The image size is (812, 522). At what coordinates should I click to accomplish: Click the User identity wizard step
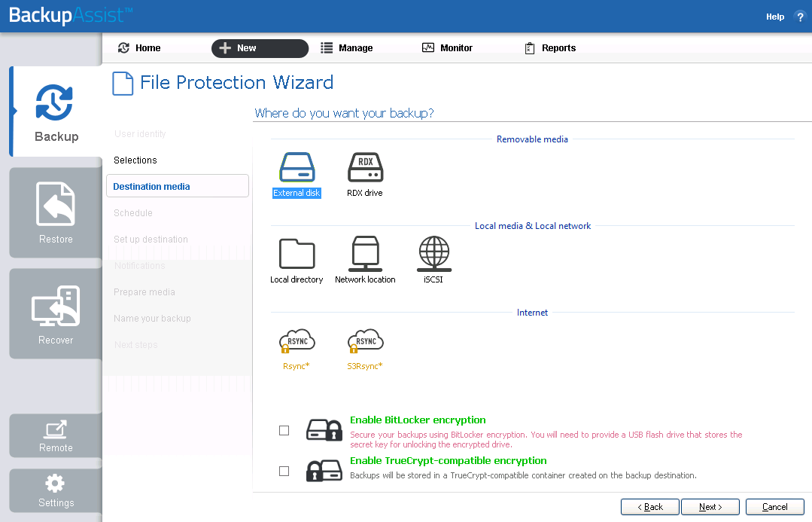(x=140, y=134)
